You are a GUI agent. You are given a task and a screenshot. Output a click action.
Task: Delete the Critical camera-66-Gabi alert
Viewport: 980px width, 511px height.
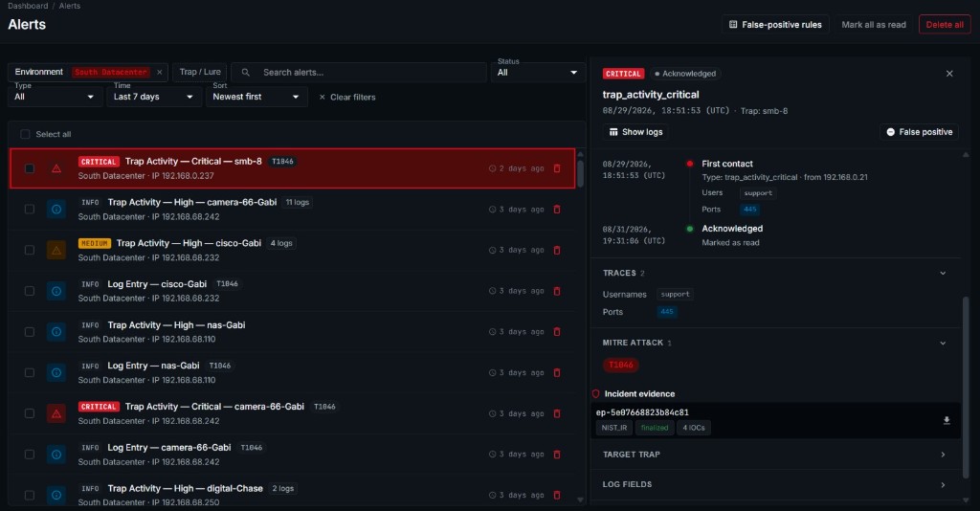tap(557, 413)
